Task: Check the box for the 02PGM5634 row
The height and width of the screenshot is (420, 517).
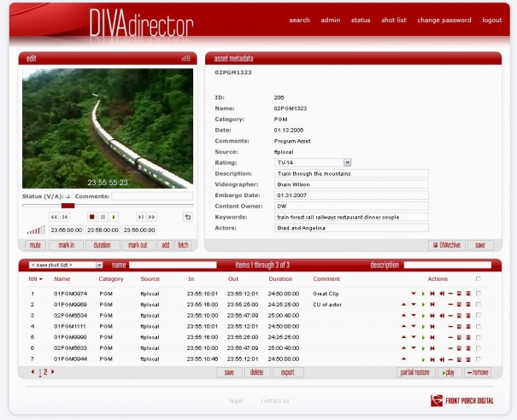Action: 479,315
